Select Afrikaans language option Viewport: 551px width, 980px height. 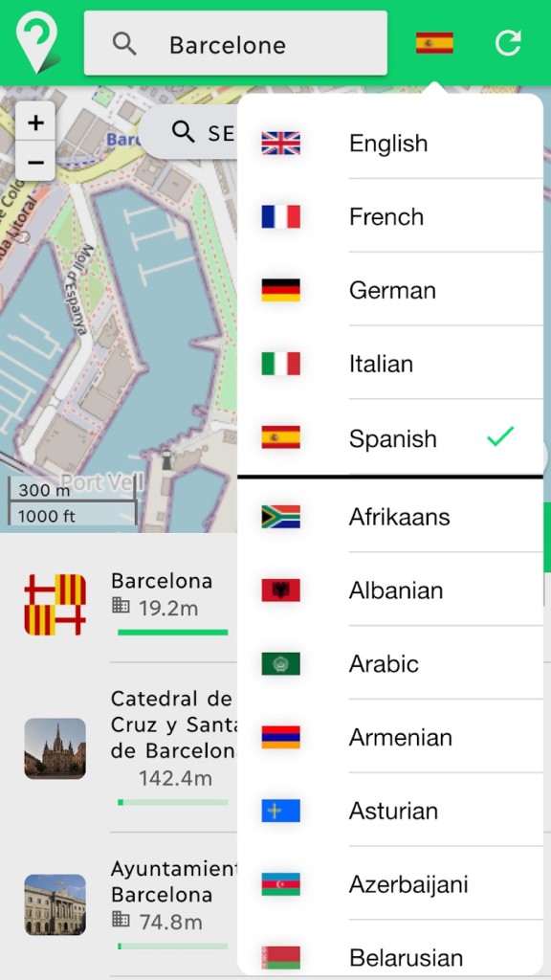390,516
